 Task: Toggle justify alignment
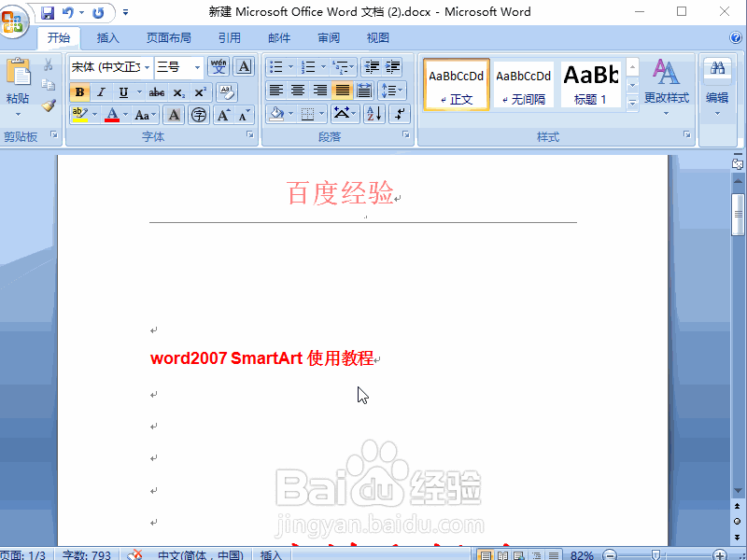tap(342, 91)
